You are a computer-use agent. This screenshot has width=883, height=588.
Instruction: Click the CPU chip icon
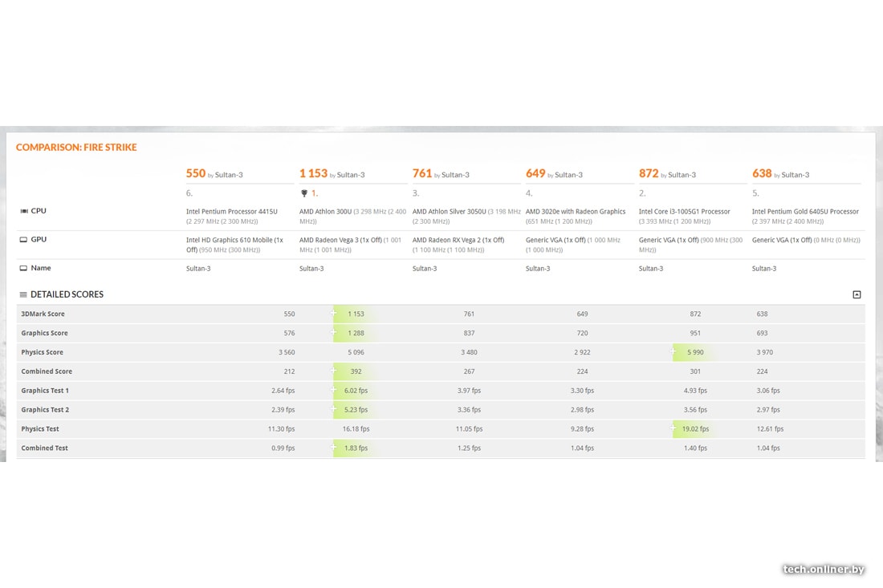23,211
